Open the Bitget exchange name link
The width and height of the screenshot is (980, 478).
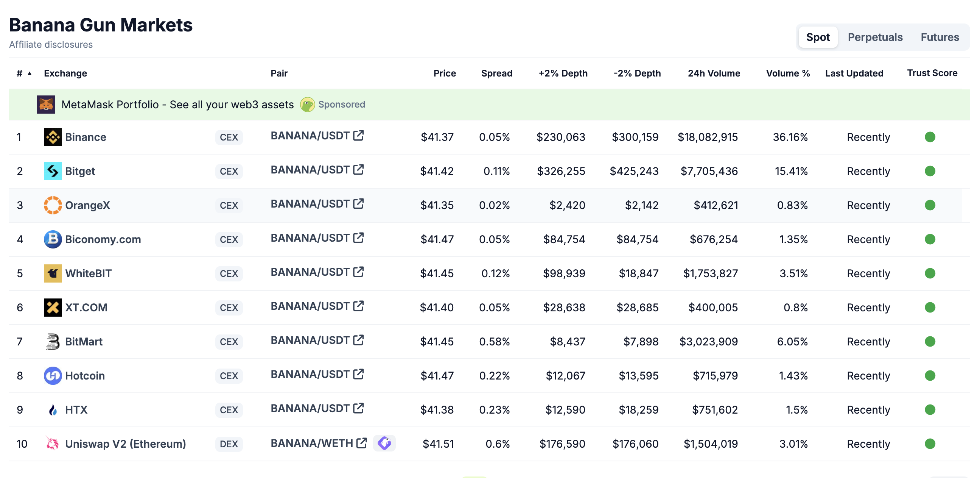coord(80,171)
